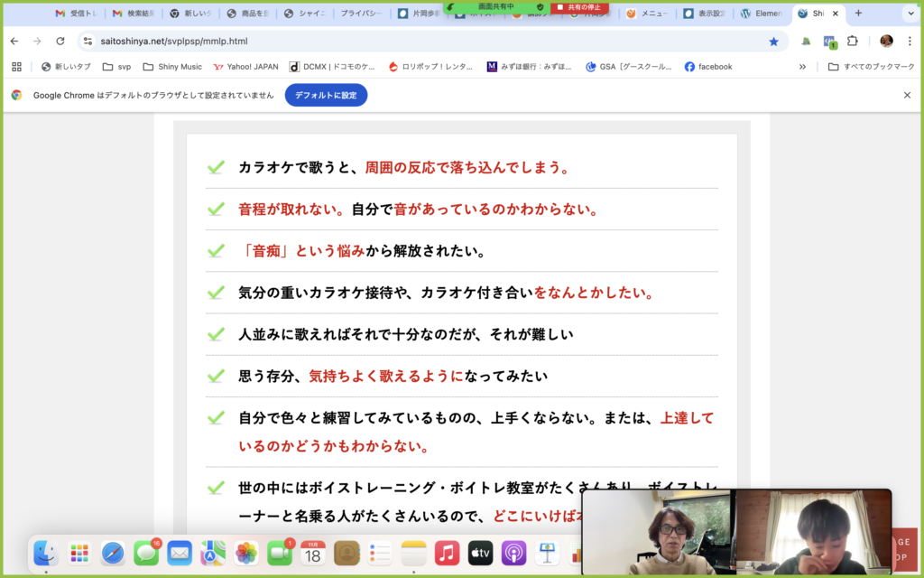924x578 pixels.
Task: View site information icon beside URL
Action: pyautogui.click(x=88, y=42)
